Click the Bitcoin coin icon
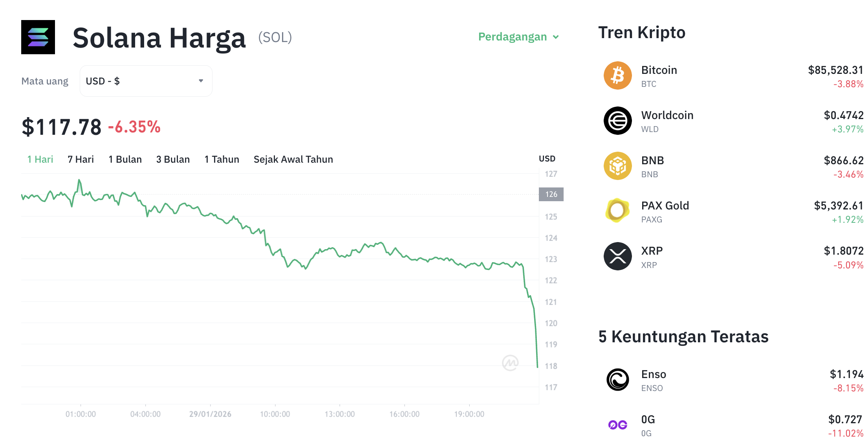The width and height of the screenshot is (868, 448). click(618, 75)
